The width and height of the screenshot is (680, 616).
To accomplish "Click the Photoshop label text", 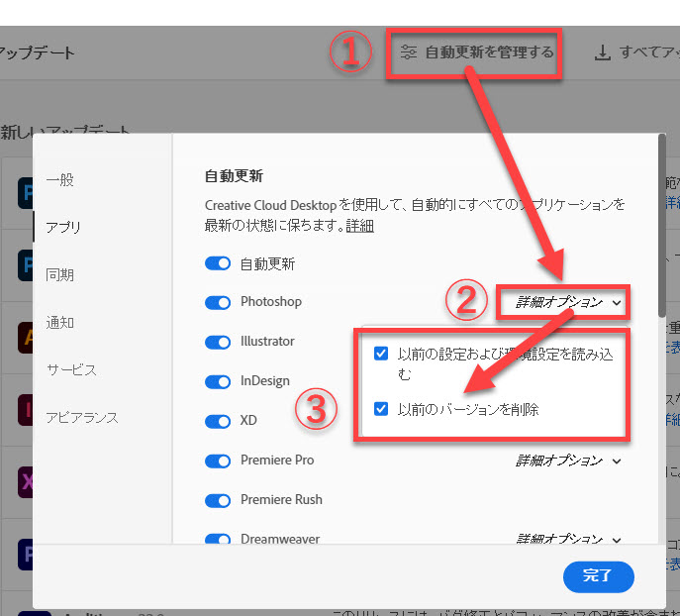I will click(271, 301).
